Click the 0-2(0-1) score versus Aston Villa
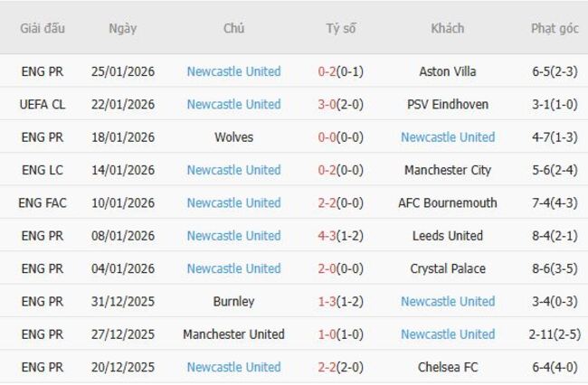Screen dimensions: 588x385 [341, 71]
